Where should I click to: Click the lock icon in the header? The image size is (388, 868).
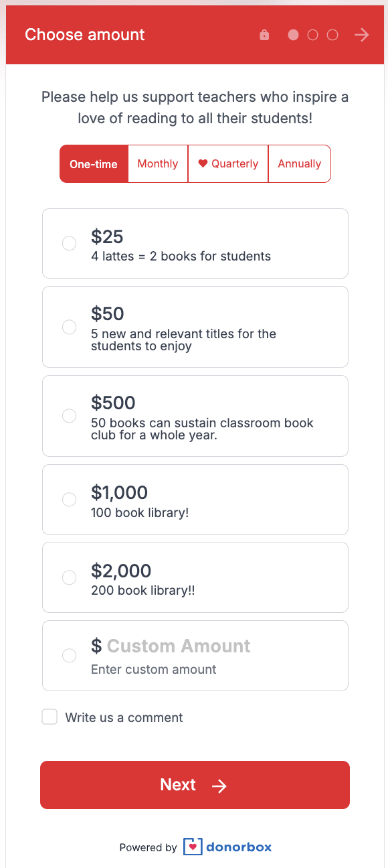point(264,35)
